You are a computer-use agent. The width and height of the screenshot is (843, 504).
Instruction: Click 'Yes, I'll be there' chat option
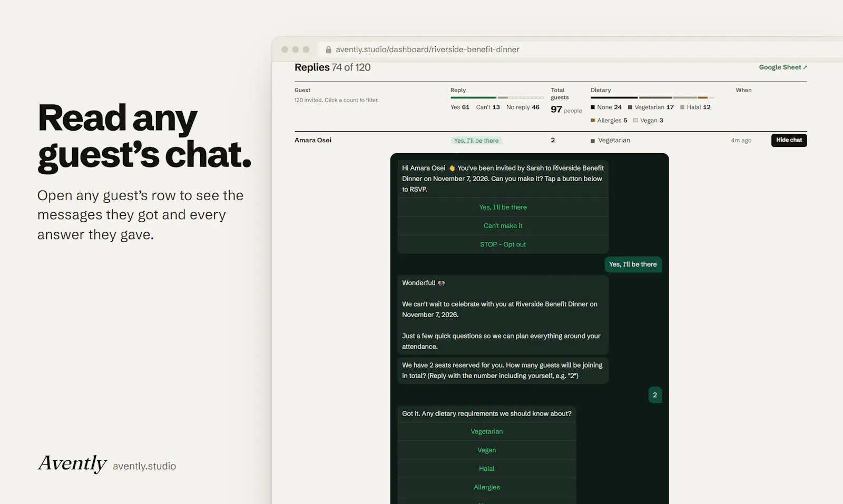point(503,207)
